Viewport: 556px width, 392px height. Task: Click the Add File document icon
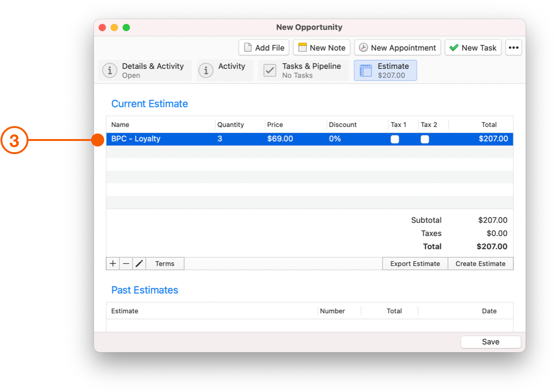pyautogui.click(x=248, y=48)
